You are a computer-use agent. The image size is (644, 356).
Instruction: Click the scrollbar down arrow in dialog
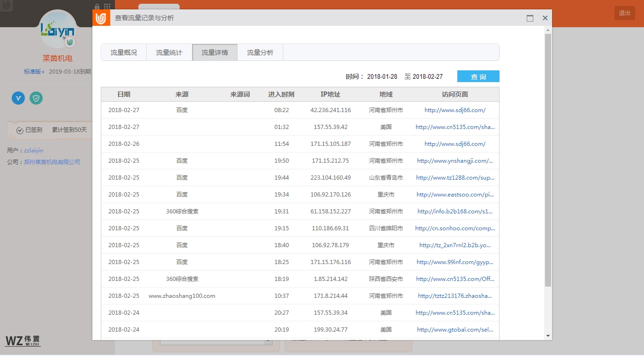548,336
